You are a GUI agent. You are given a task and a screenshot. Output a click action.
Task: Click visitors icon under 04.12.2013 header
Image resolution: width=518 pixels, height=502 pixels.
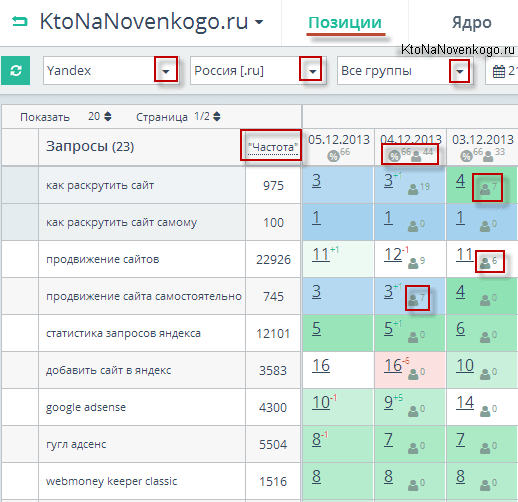[x=416, y=156]
